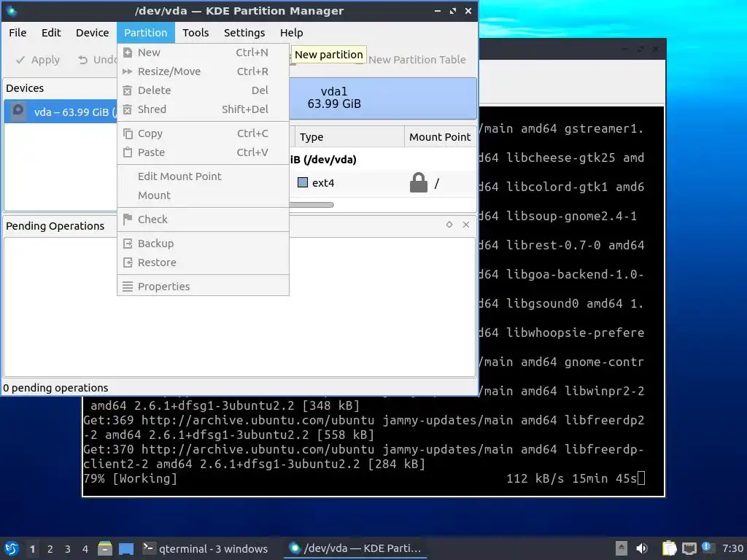Select Restore in the Partition menu
This screenshot has height=560, width=747.
point(203,262)
